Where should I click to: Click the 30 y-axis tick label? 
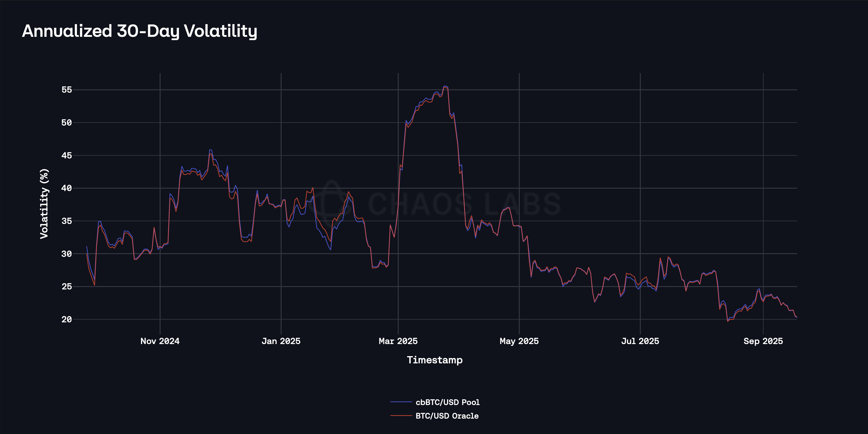(67, 254)
